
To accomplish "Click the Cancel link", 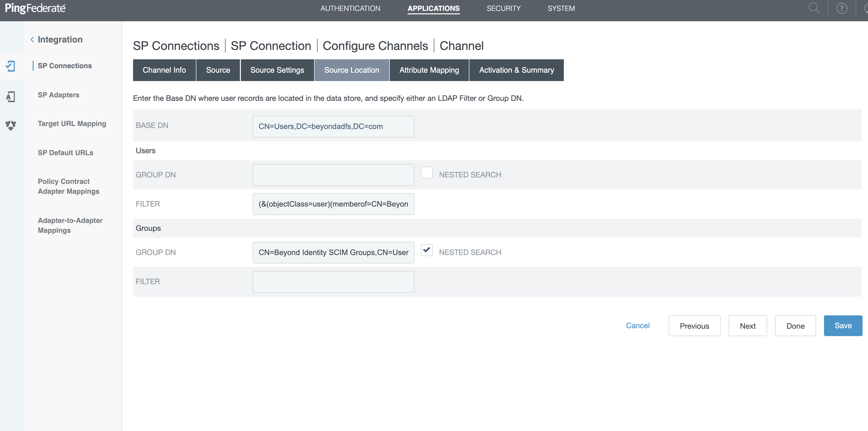I will pyautogui.click(x=638, y=326).
